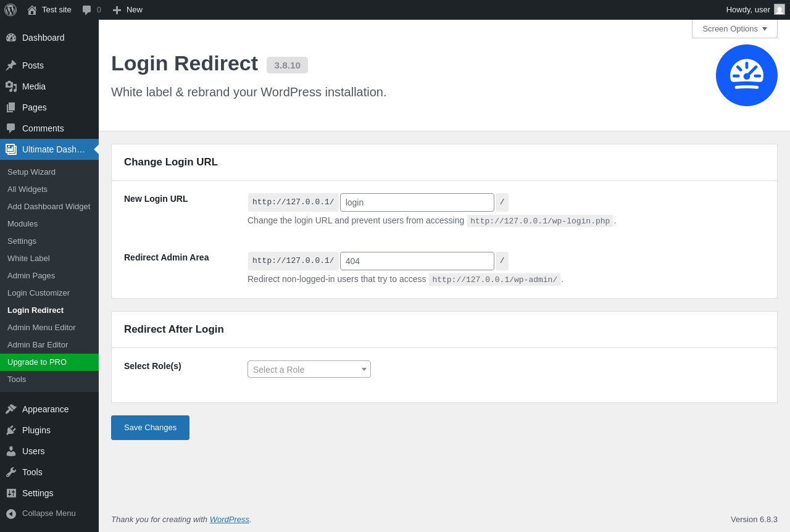
Task: Focus the Redirect Admin Area field
Action: (x=417, y=261)
